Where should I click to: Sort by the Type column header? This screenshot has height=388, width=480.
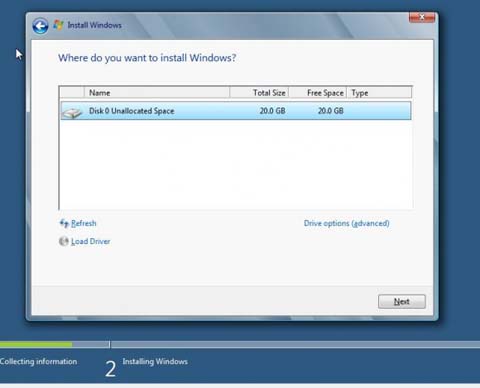pyautogui.click(x=379, y=93)
